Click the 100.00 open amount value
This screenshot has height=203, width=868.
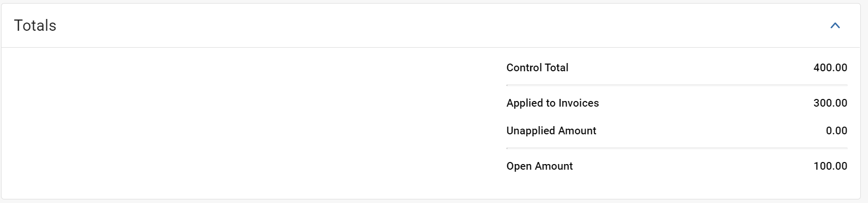pos(830,166)
